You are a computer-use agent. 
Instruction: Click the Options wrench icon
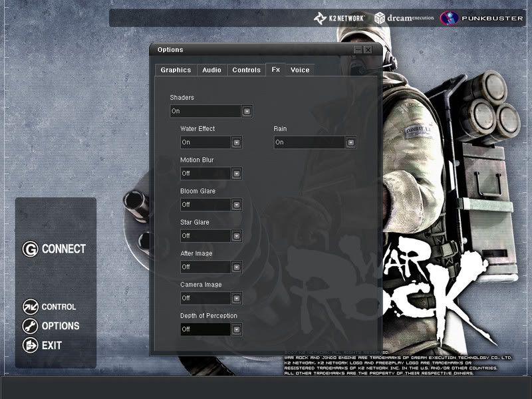(x=30, y=326)
